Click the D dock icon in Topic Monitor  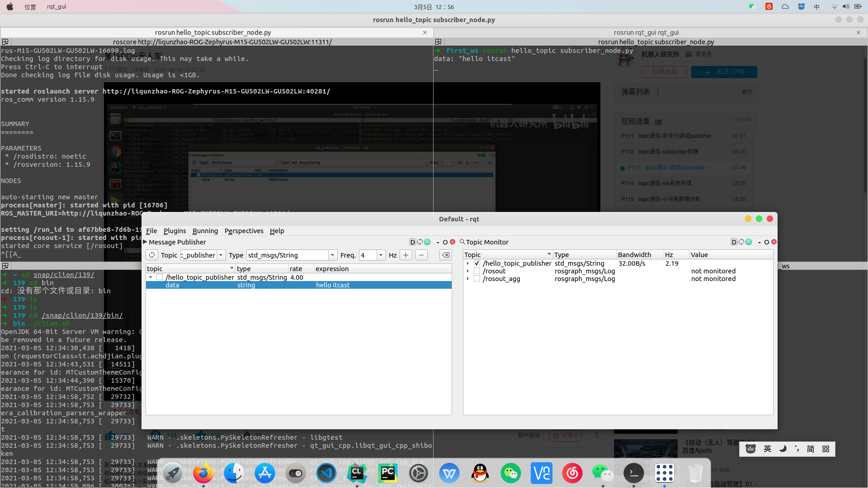pos(734,242)
